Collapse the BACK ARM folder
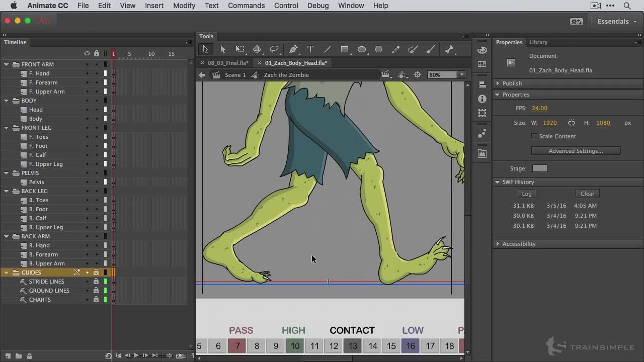This screenshot has height=362, width=644. coord(7,236)
